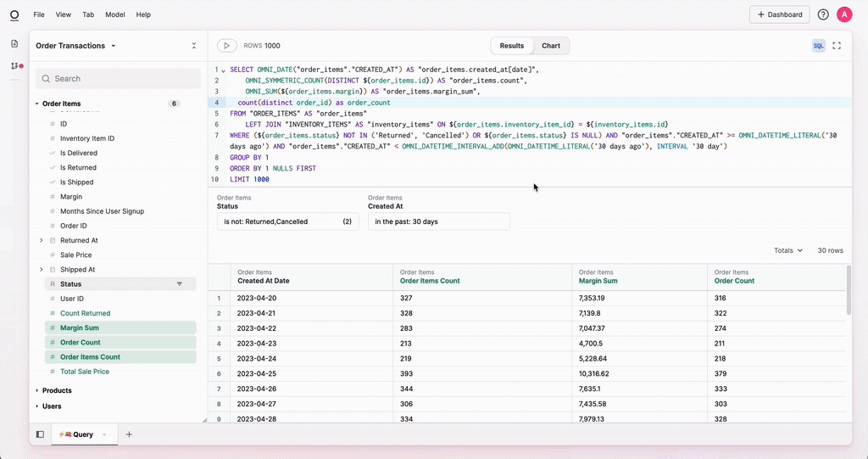The image size is (868, 459).
Task: Select the Order Count measure
Action: click(120, 342)
